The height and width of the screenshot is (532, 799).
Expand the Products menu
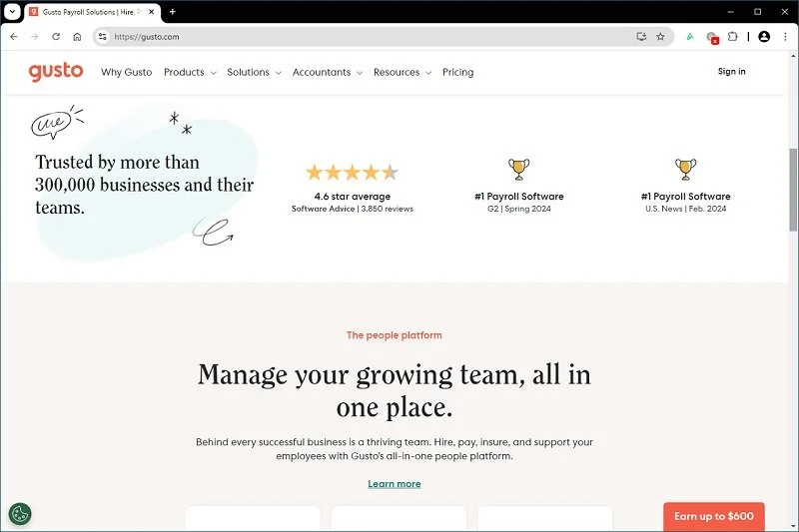click(190, 72)
